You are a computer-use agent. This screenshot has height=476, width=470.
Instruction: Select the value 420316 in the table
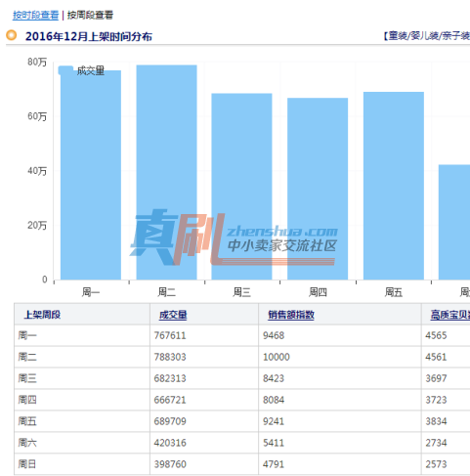(170, 443)
